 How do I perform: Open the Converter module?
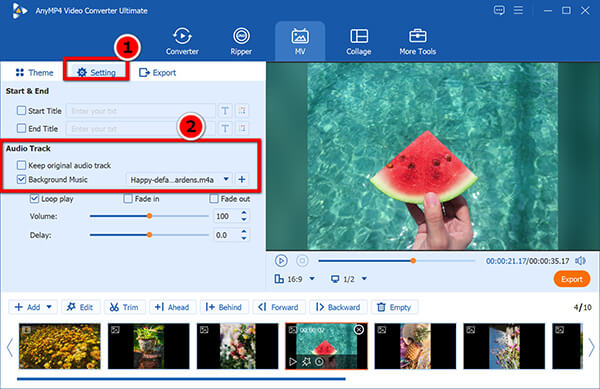point(182,41)
